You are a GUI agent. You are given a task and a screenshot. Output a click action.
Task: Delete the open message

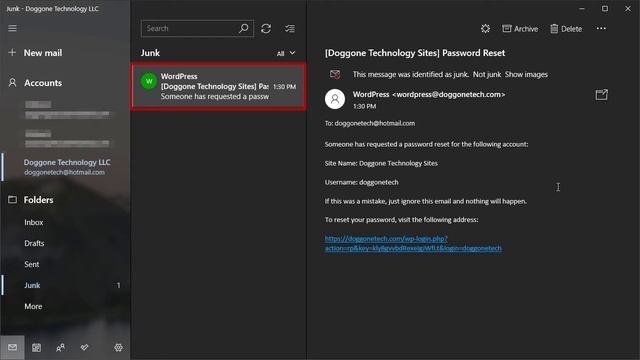[566, 29]
